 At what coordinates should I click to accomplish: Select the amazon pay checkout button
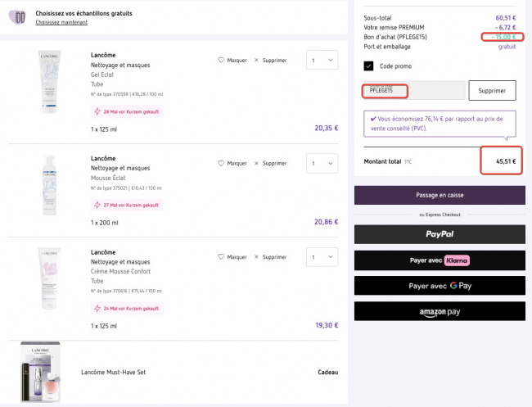coord(440,311)
